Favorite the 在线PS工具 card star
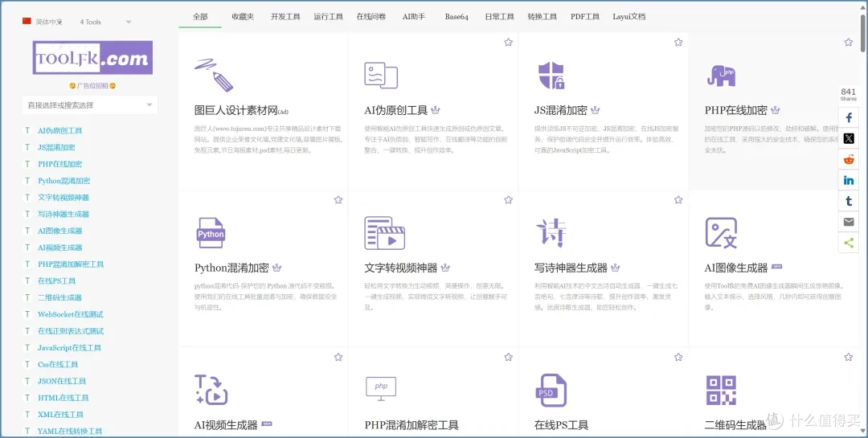 pos(678,357)
